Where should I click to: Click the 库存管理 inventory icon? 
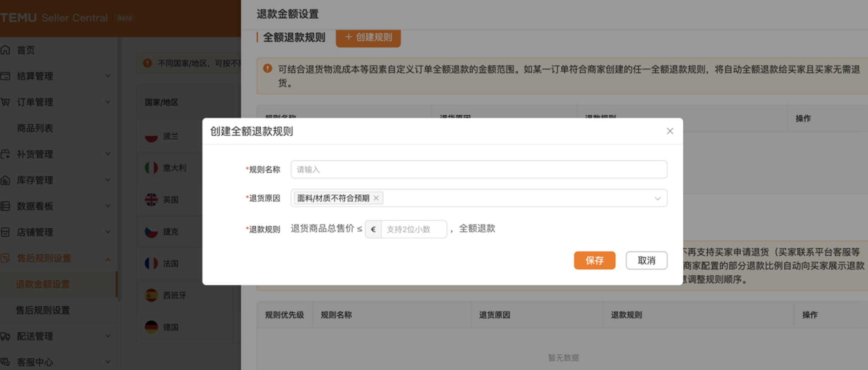click(x=5, y=180)
